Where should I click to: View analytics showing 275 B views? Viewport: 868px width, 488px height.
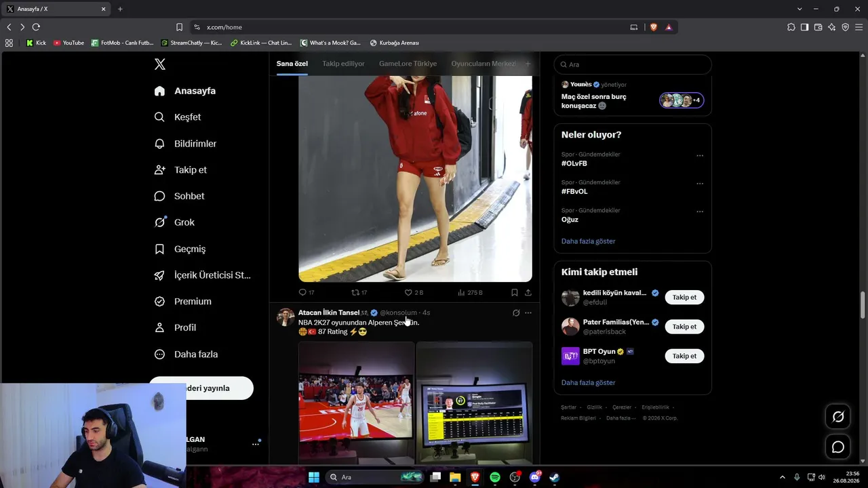pyautogui.click(x=470, y=293)
